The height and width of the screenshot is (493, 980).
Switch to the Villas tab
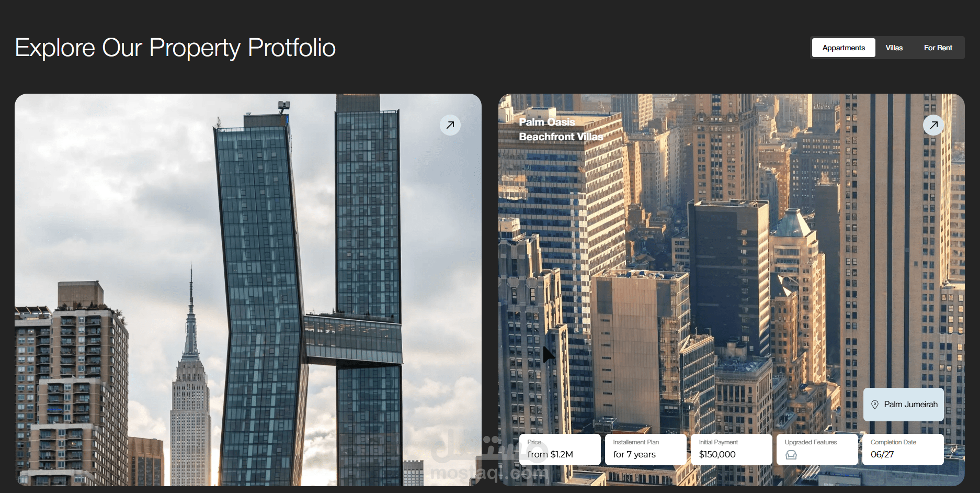(894, 48)
